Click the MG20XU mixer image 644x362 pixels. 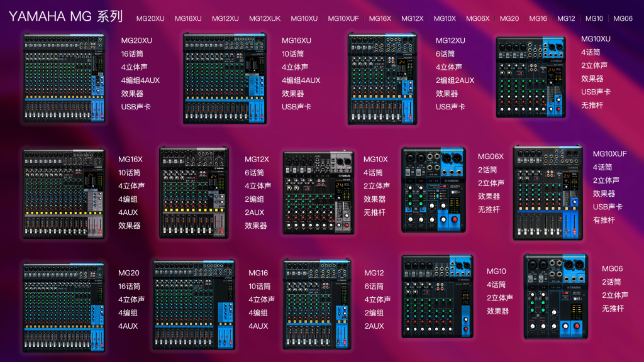[x=64, y=78]
